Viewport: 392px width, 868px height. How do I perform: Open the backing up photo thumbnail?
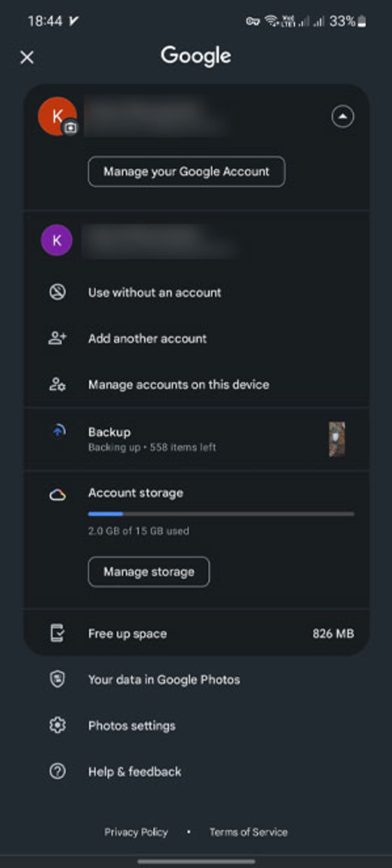[x=337, y=439]
